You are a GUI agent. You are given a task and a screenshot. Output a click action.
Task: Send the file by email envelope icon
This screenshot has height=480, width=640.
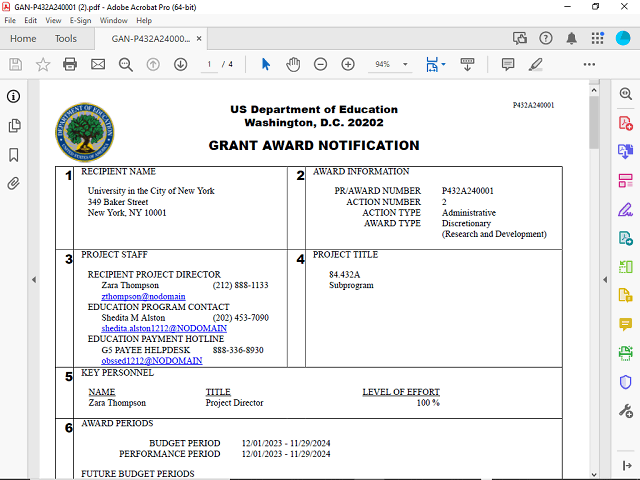pos(98,64)
